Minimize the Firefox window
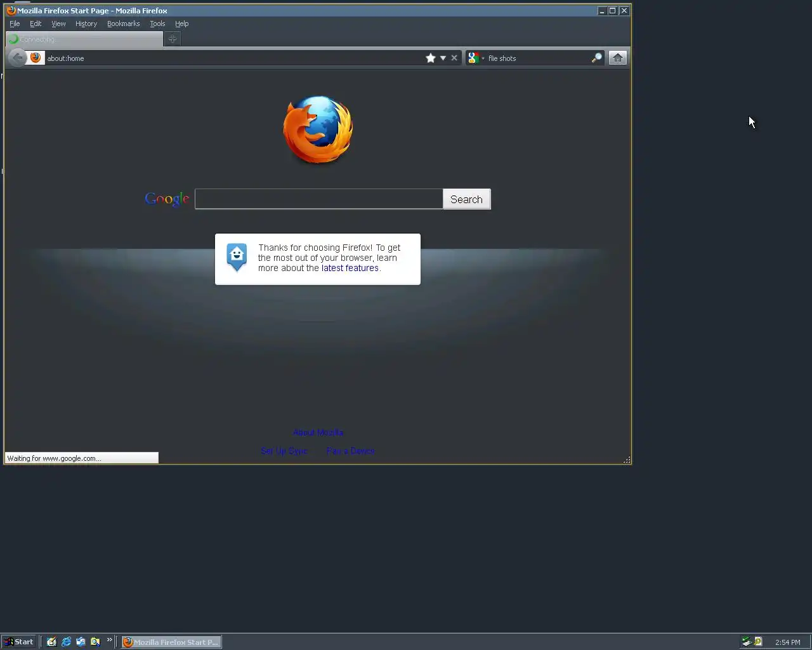The width and height of the screenshot is (812, 650). click(x=601, y=11)
